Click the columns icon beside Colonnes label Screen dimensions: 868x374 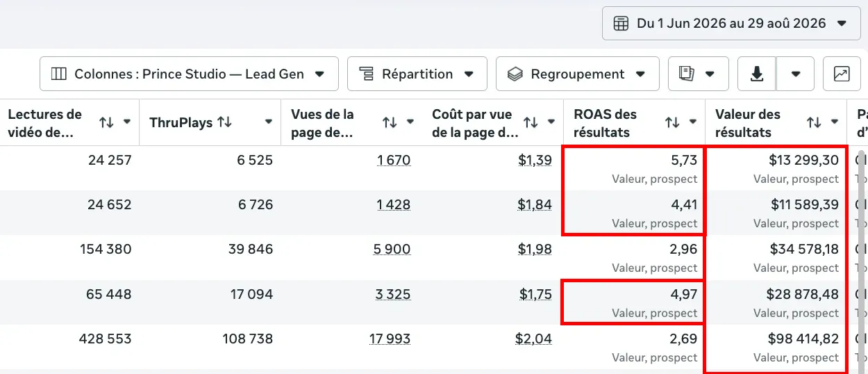tap(59, 74)
